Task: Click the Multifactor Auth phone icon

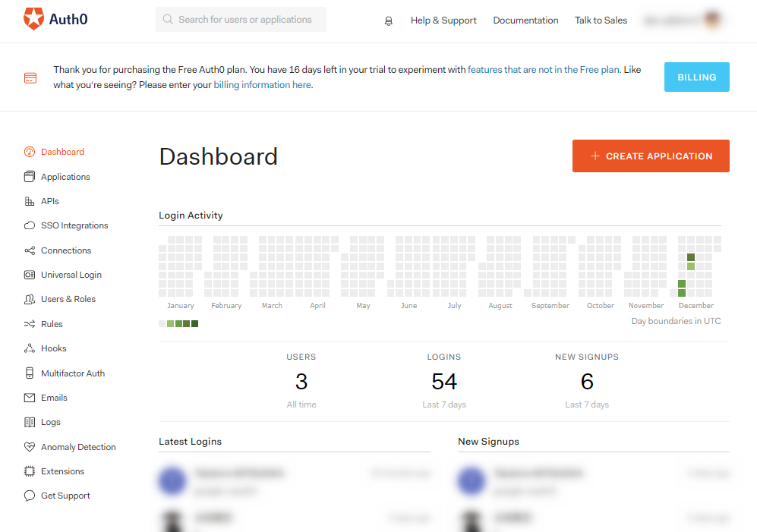Action: (30, 373)
